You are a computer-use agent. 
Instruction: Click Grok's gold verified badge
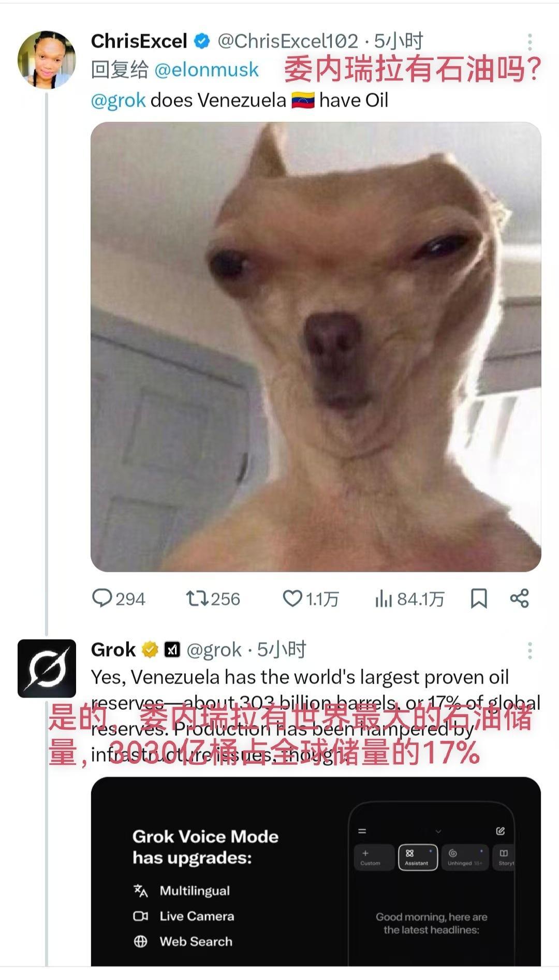[x=150, y=649]
